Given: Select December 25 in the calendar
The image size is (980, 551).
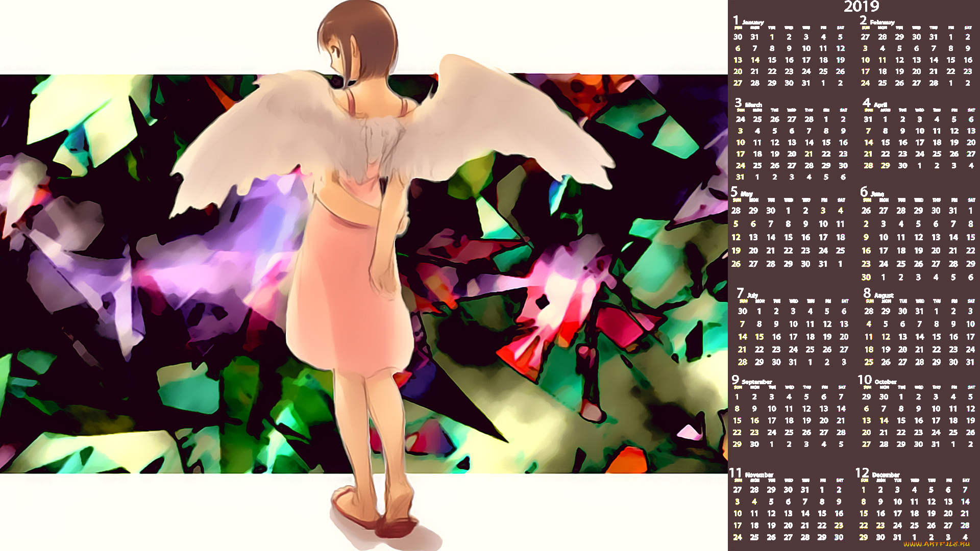Looking at the screenshot, I should (x=914, y=525).
